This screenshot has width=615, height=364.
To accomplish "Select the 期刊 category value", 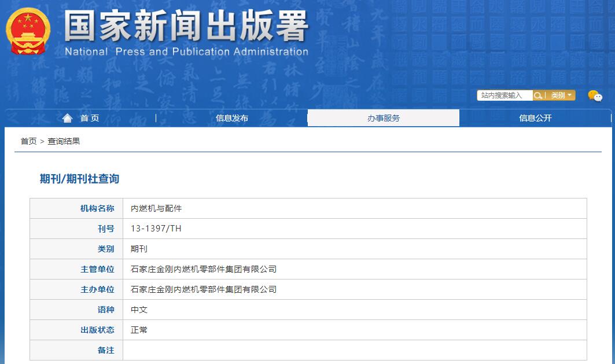I will tap(139, 249).
